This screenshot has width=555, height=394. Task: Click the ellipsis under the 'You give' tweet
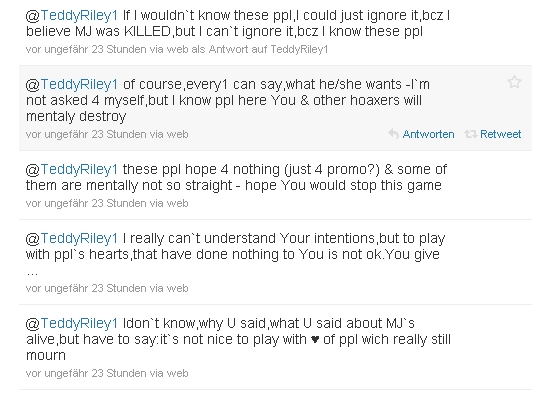(x=32, y=273)
